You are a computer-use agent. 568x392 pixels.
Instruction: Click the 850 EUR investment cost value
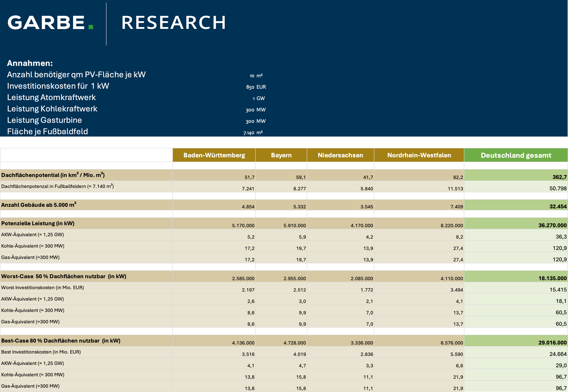(256, 87)
